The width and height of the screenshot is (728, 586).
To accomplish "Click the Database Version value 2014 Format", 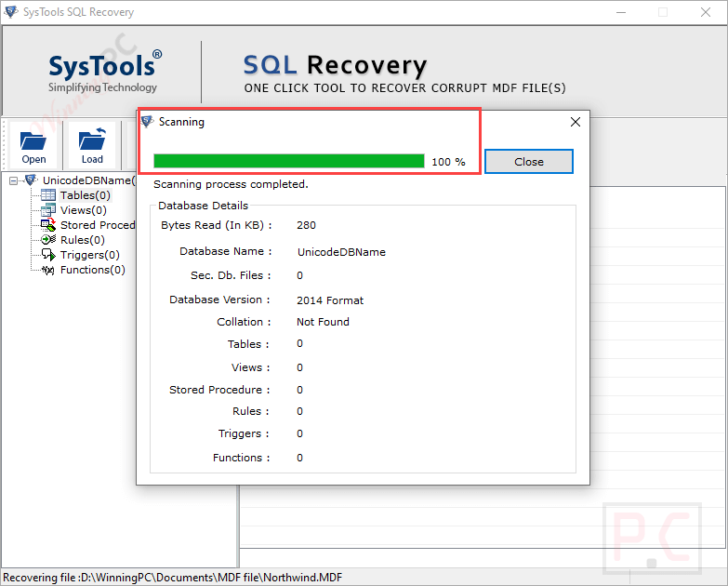I will [330, 300].
